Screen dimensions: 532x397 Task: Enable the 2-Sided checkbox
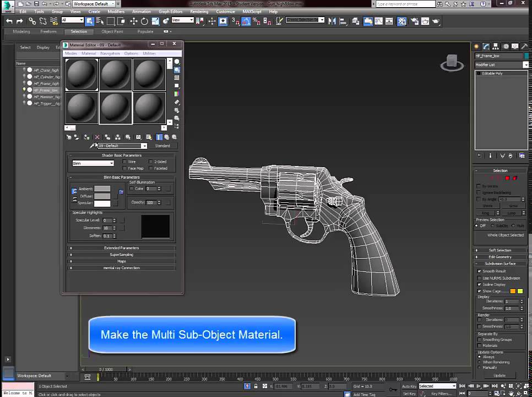[x=150, y=162]
